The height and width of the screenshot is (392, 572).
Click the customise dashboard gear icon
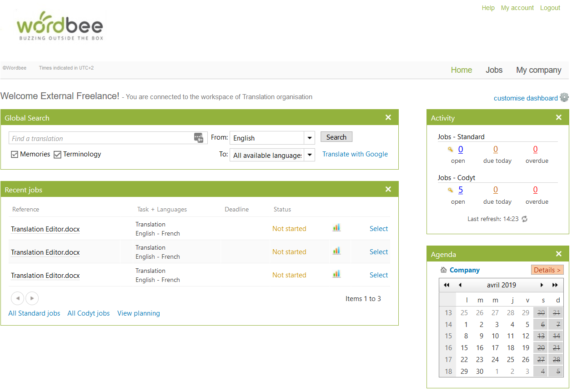coord(564,97)
